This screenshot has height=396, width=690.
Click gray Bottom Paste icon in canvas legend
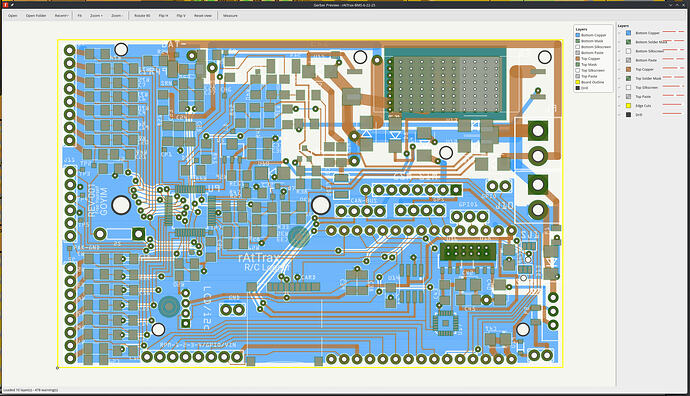578,53
